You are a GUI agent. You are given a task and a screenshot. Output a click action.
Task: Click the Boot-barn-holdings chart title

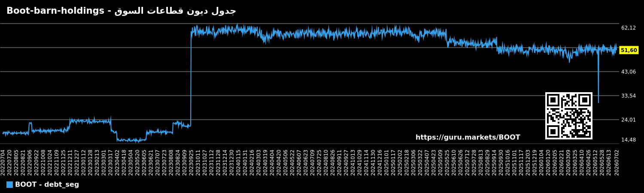pos(121,11)
